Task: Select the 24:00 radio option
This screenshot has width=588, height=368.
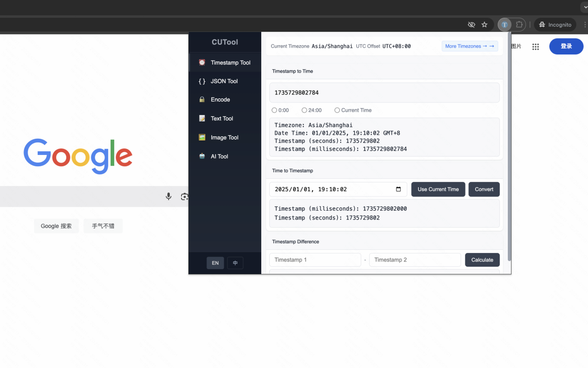Action: (304, 110)
